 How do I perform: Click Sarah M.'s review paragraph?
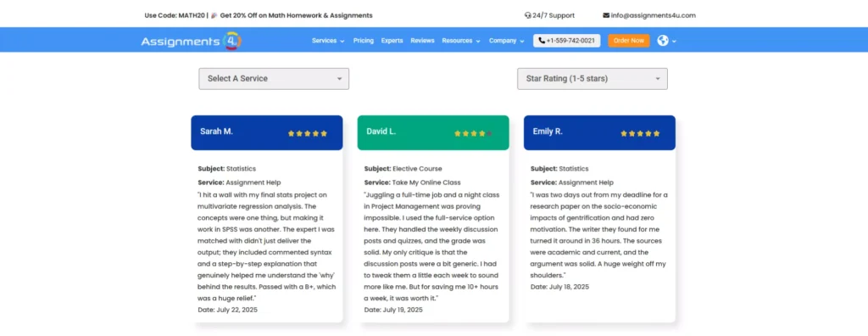click(267, 246)
